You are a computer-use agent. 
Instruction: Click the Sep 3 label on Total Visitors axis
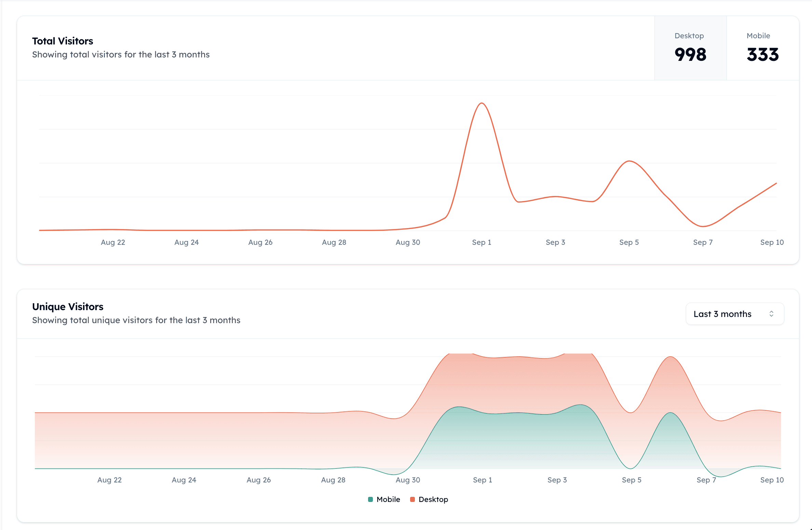coord(555,242)
